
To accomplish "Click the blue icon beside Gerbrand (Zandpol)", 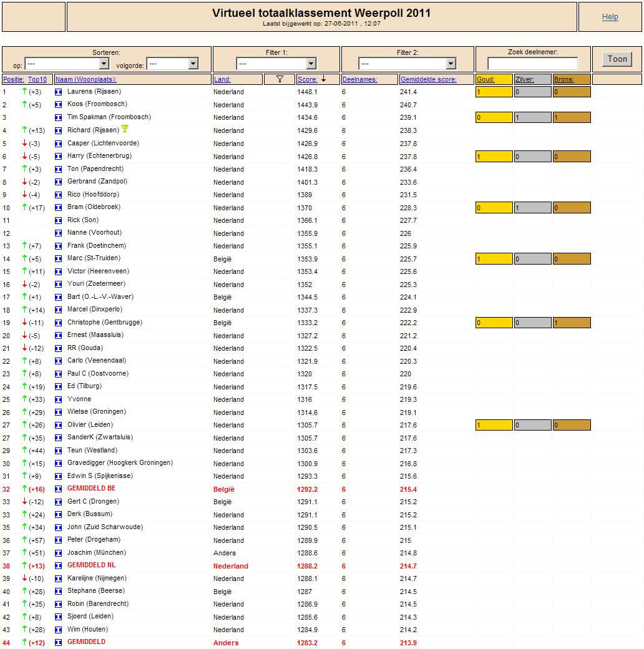I will 59,182.
